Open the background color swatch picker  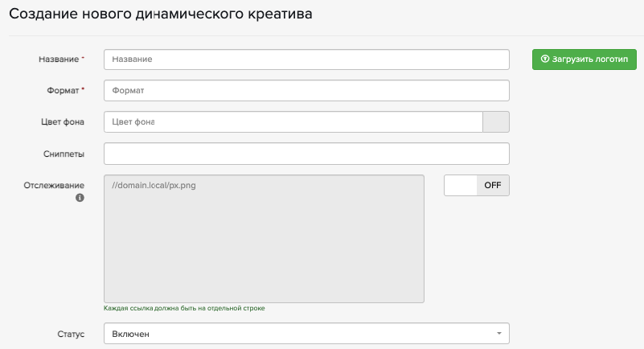[x=495, y=122]
